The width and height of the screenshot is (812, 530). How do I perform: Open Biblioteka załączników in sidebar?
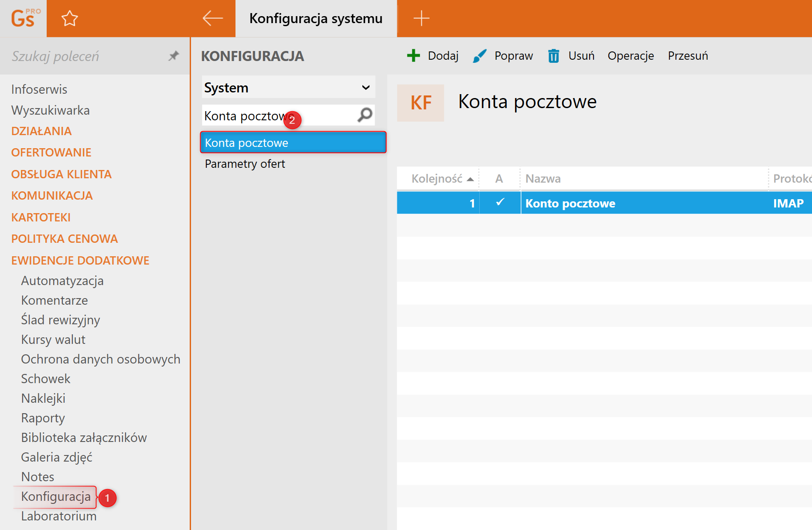tap(84, 438)
